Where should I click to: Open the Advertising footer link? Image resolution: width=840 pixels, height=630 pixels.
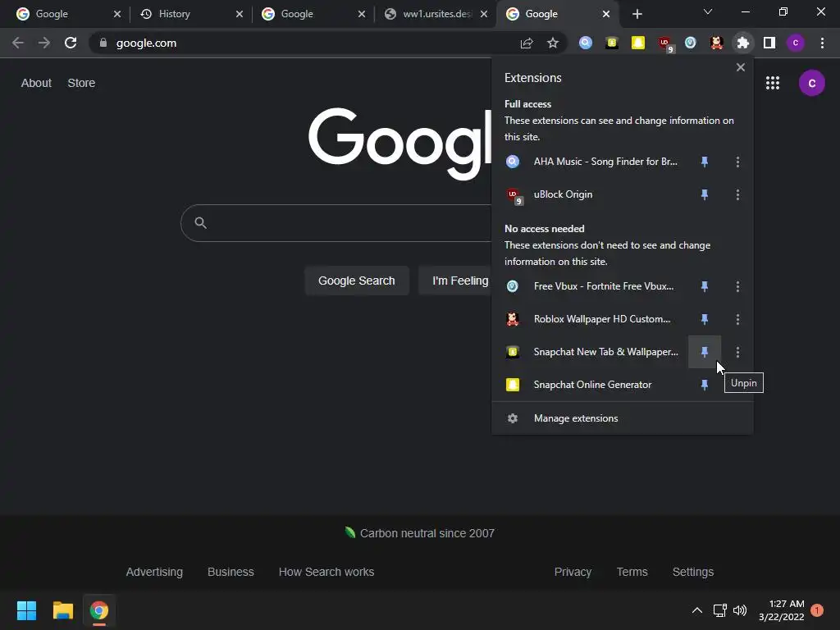click(x=154, y=572)
